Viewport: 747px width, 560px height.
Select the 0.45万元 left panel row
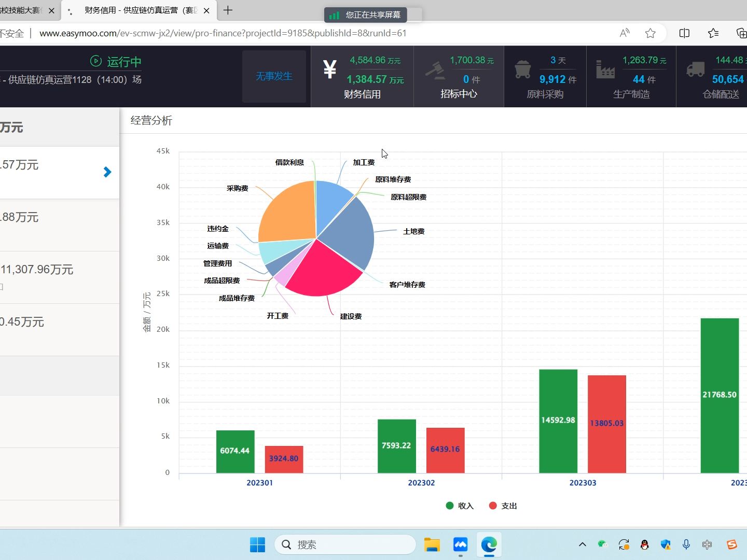pyautogui.click(x=60, y=330)
